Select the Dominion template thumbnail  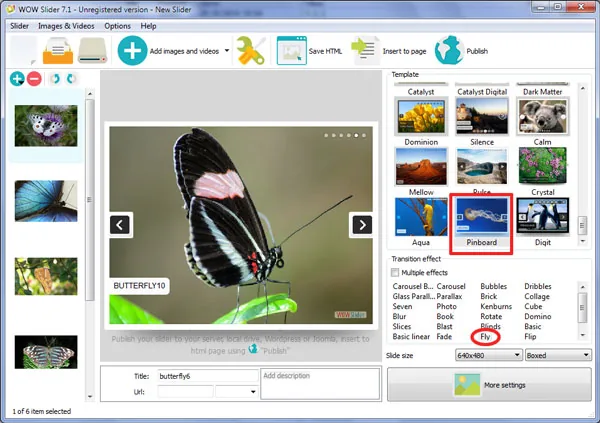tap(421, 117)
